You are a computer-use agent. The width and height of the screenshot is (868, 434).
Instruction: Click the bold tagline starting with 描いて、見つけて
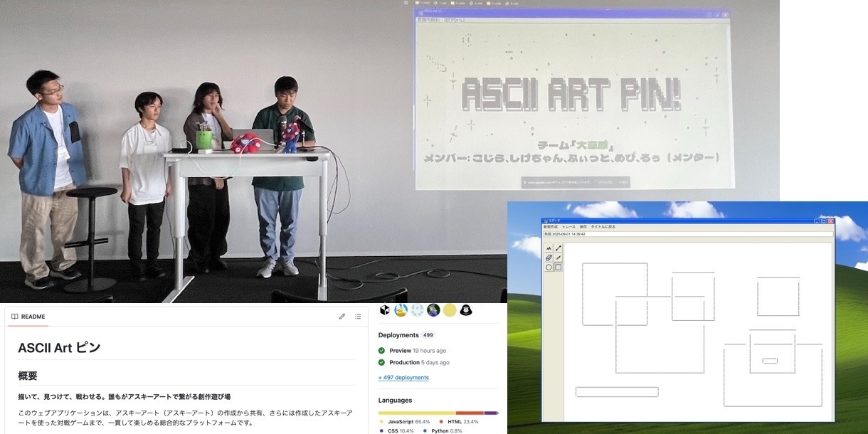(x=124, y=397)
